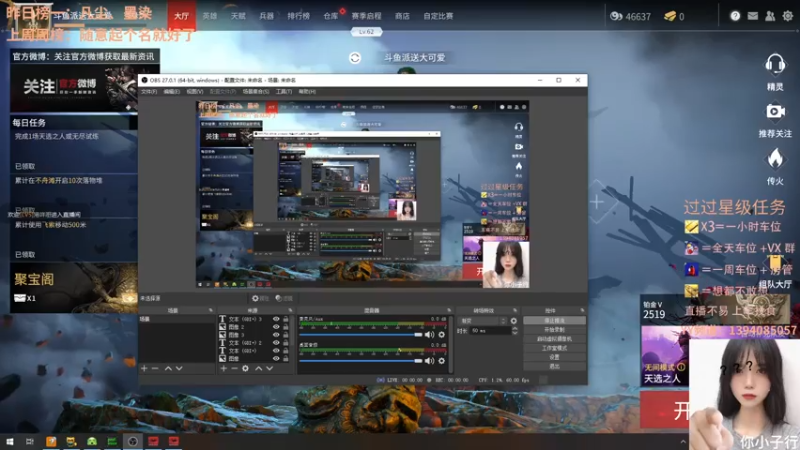Move source down in Sources panel
Viewport: 800px width, 450px height.
(269, 368)
